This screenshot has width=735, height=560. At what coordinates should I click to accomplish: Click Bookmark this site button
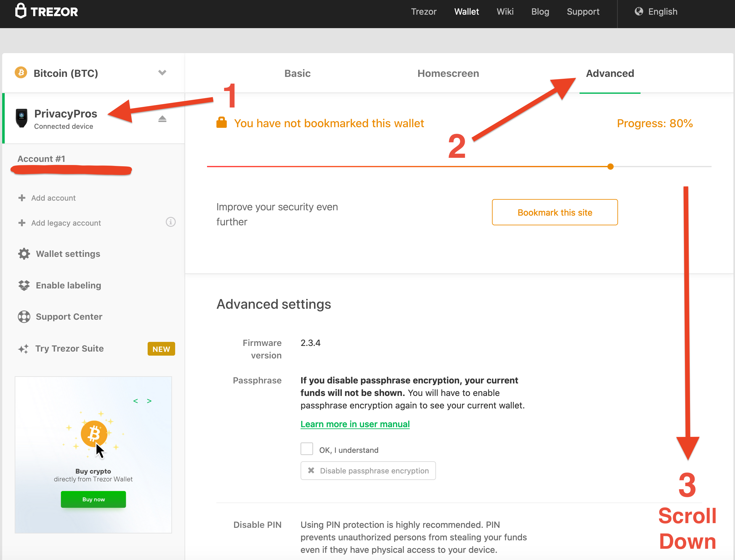(555, 212)
